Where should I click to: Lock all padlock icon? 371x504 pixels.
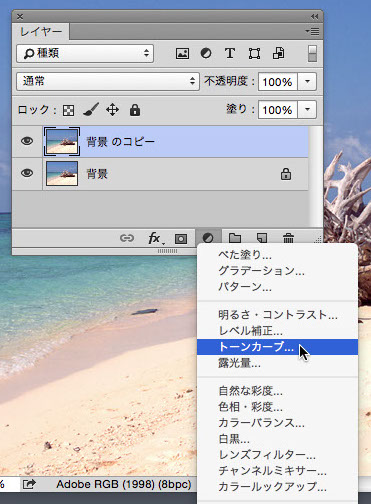coord(135,110)
